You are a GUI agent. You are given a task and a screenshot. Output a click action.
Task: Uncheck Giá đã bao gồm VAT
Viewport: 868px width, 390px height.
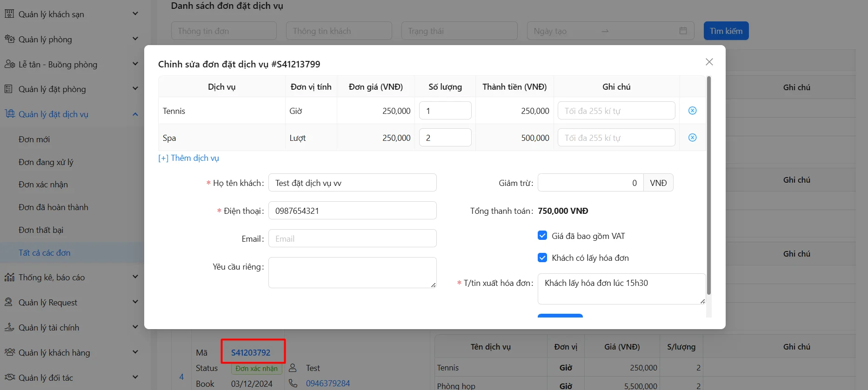tap(542, 236)
